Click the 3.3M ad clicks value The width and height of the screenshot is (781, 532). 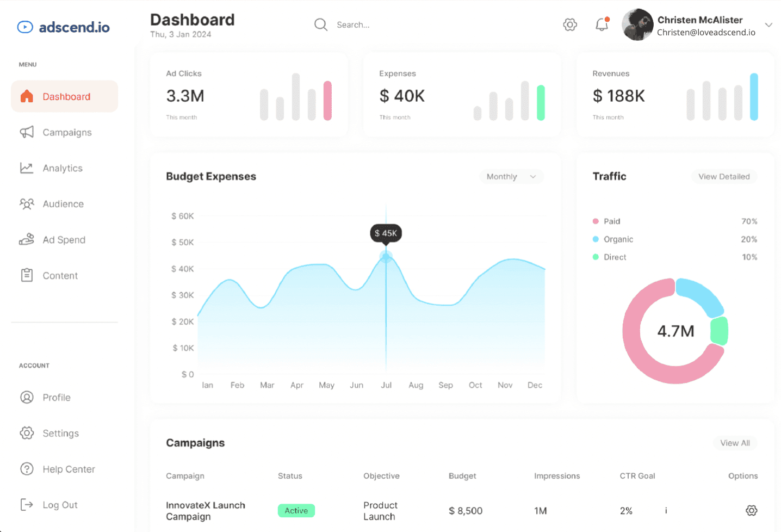[x=185, y=96]
